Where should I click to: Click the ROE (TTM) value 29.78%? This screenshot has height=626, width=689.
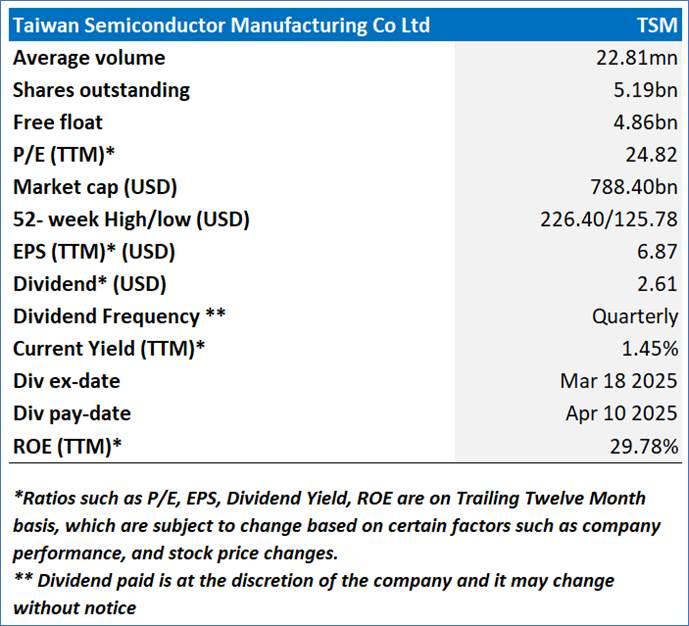point(644,446)
